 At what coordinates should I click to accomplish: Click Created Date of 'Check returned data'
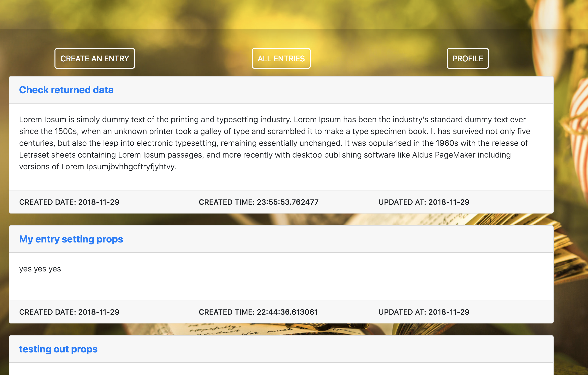point(69,202)
